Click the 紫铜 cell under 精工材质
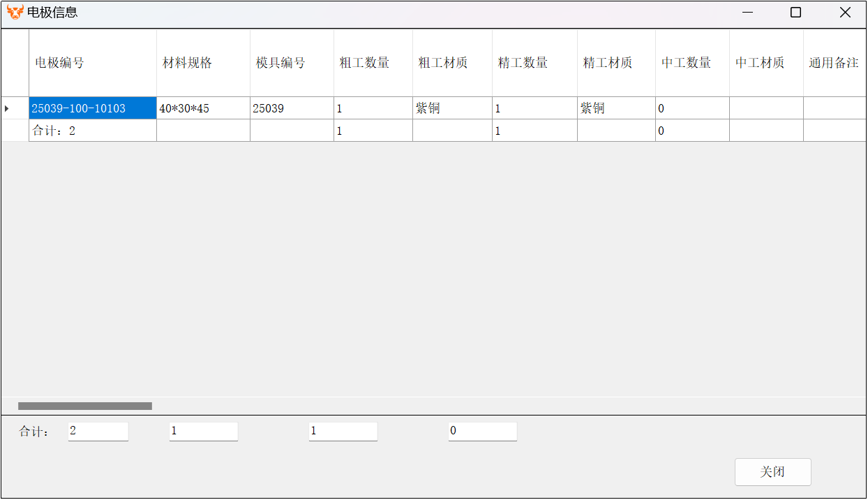Image resolution: width=868 pixels, height=500 pixels. pos(615,108)
